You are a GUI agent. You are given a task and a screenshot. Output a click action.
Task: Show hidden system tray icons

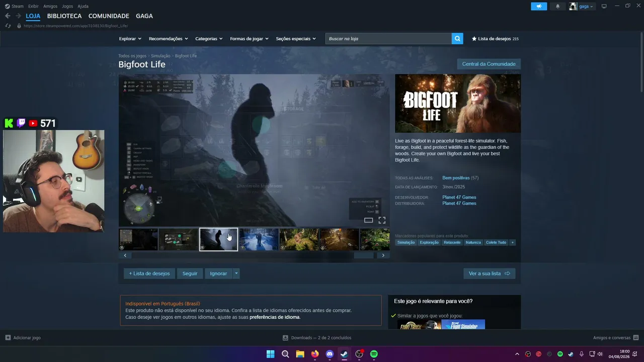tap(517, 354)
